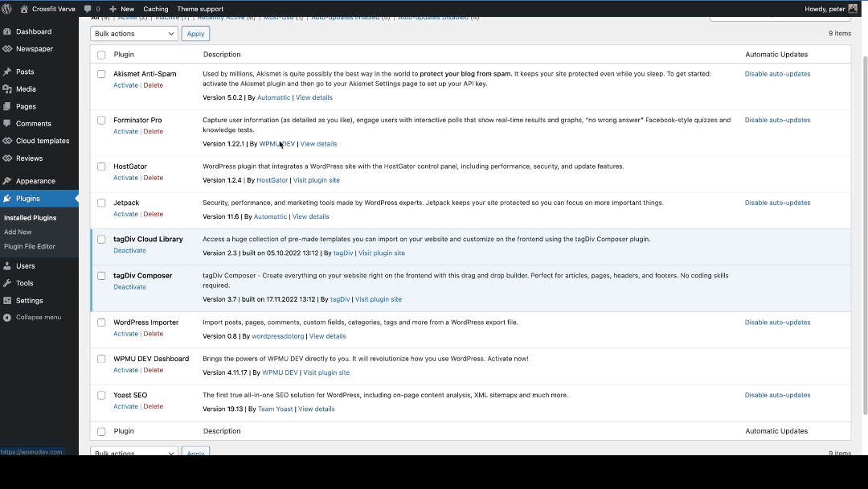Select Installed Plugins submenu item
868x489 pixels.
30,218
